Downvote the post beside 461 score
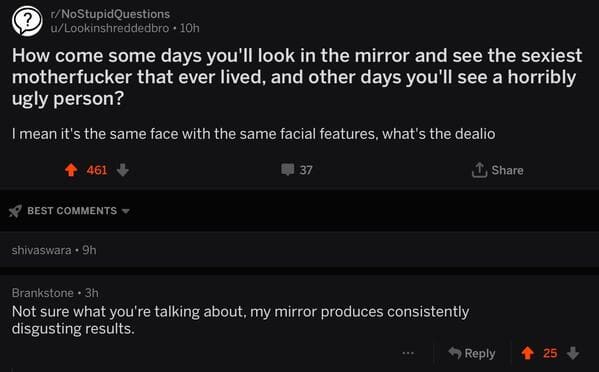Screen dimensions: 599x372 [x=123, y=170]
